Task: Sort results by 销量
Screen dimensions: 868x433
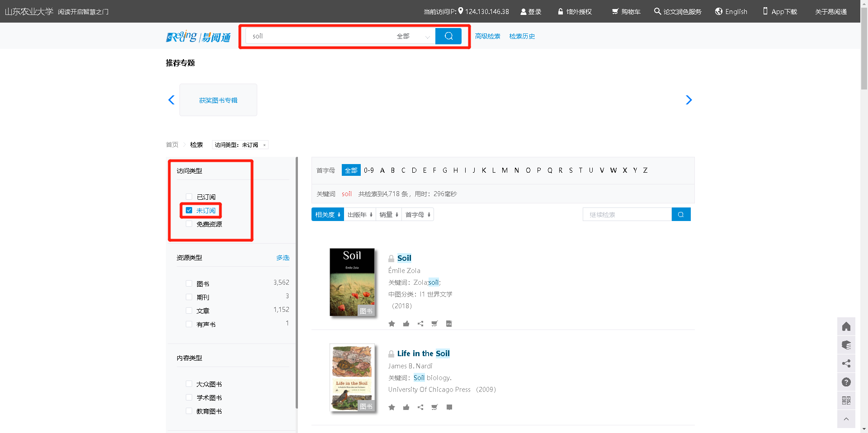Action: click(x=389, y=215)
